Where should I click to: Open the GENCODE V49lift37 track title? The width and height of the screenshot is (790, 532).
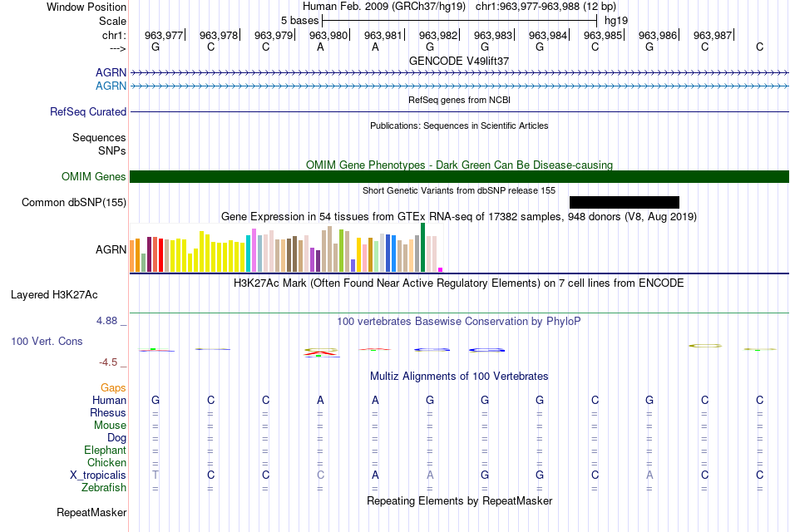(x=459, y=61)
